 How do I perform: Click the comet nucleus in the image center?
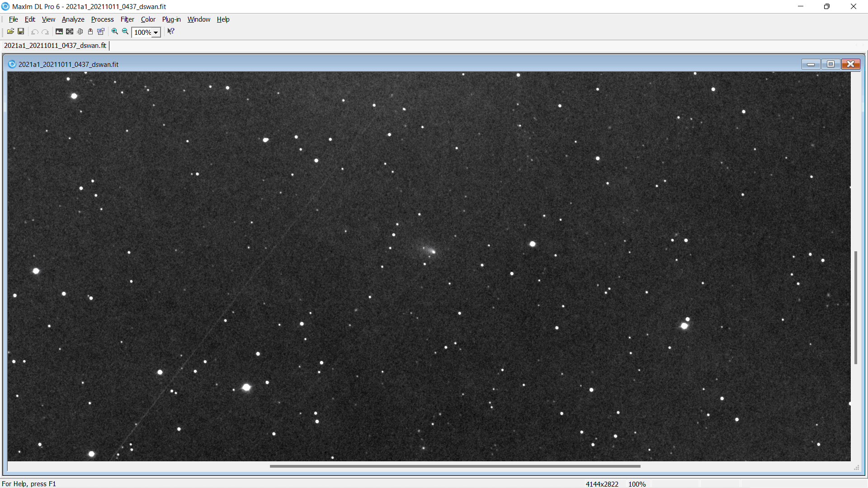433,251
